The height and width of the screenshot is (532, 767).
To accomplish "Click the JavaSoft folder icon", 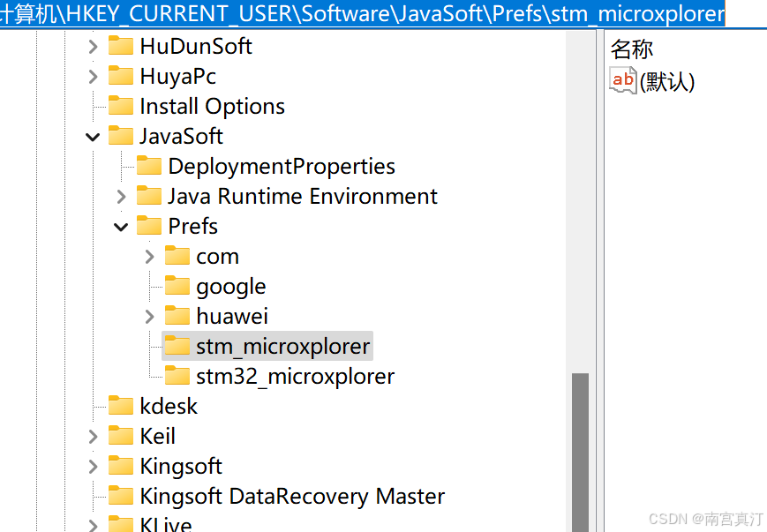I will point(120,136).
